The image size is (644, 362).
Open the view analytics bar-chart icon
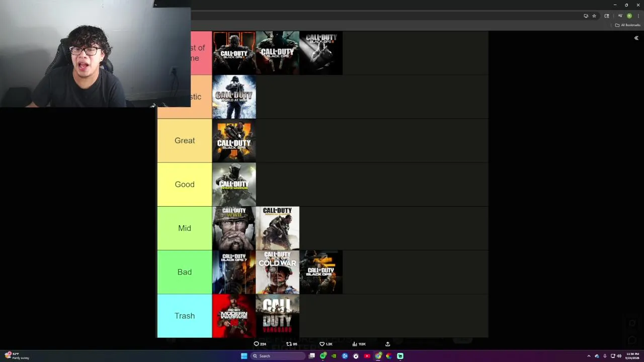click(x=355, y=344)
